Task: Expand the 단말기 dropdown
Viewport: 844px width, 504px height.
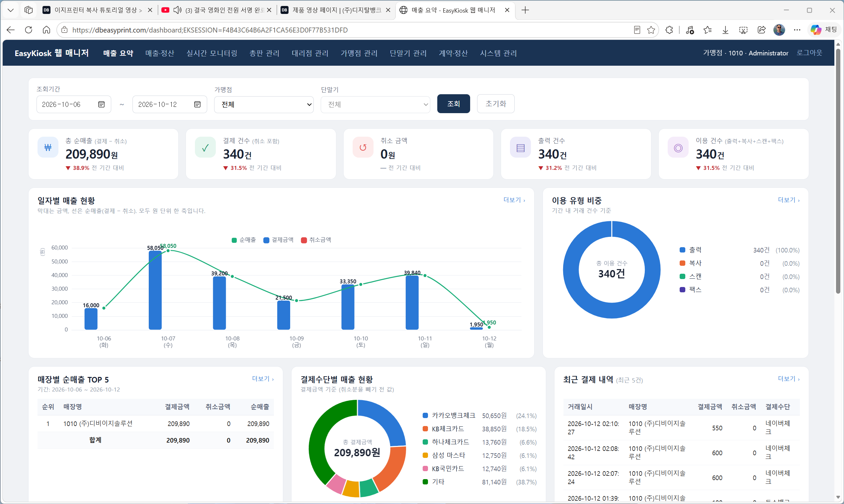Action: point(376,105)
